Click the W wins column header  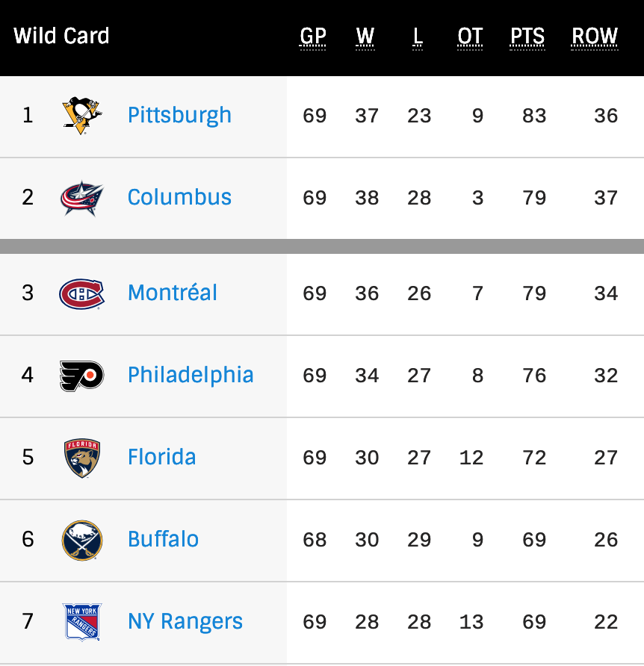click(365, 36)
